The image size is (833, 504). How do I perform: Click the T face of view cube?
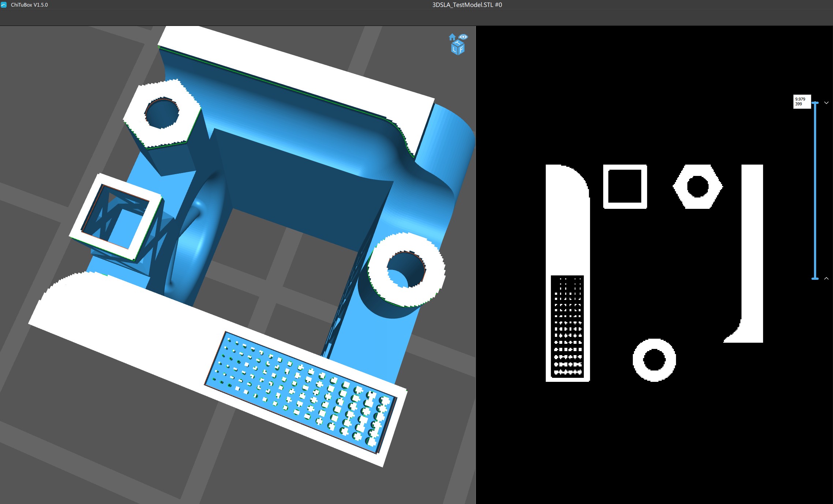coord(458,43)
